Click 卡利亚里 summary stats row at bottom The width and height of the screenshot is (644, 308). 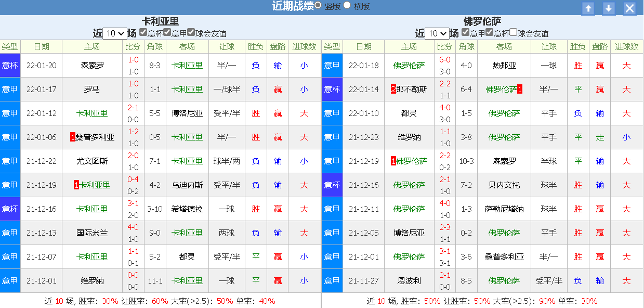(160, 301)
